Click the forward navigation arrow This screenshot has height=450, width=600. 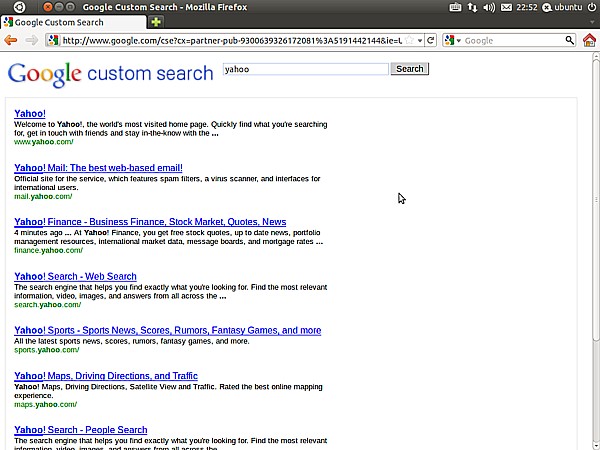[x=31, y=40]
